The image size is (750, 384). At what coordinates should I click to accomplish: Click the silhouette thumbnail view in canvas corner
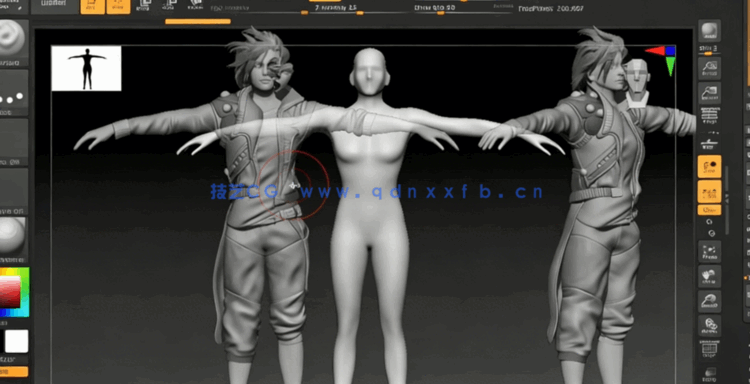86,68
